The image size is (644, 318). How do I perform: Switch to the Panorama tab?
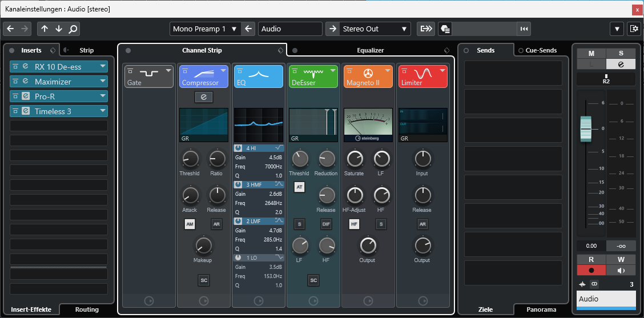coord(541,309)
